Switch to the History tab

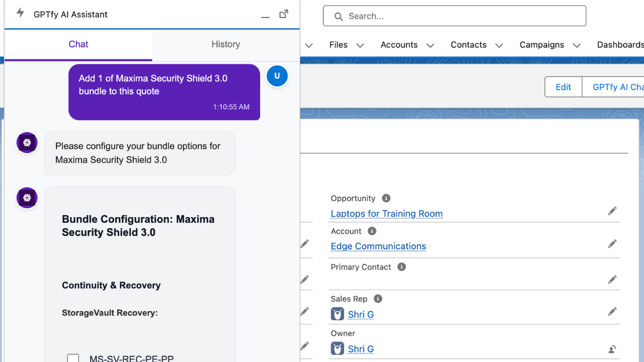[x=225, y=44]
